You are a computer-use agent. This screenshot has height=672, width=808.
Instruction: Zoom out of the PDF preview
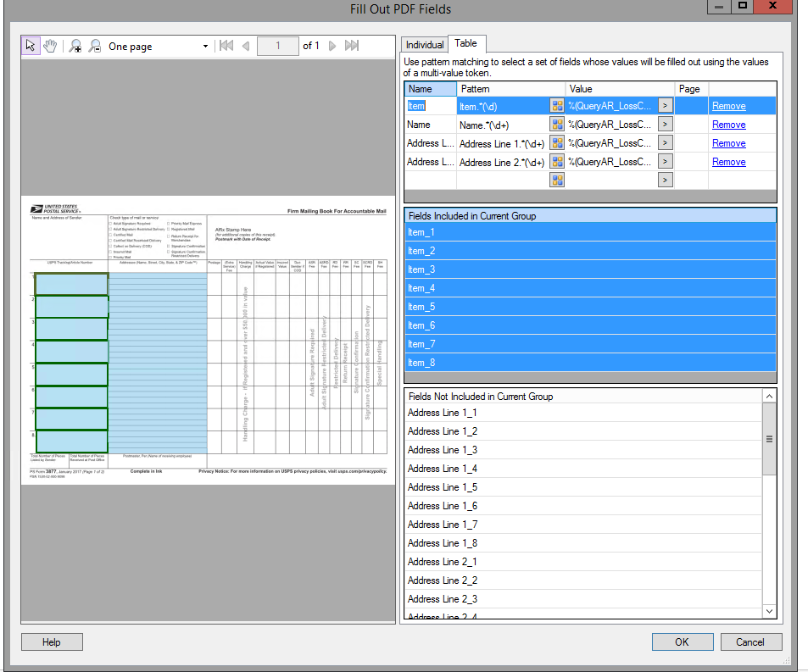click(x=94, y=46)
